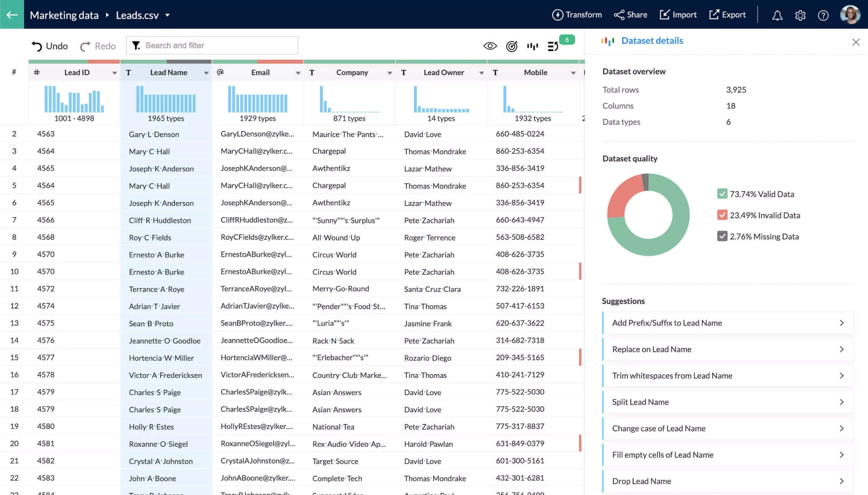Click the Search and filter input field
This screenshot has height=495, width=868.
213,45
